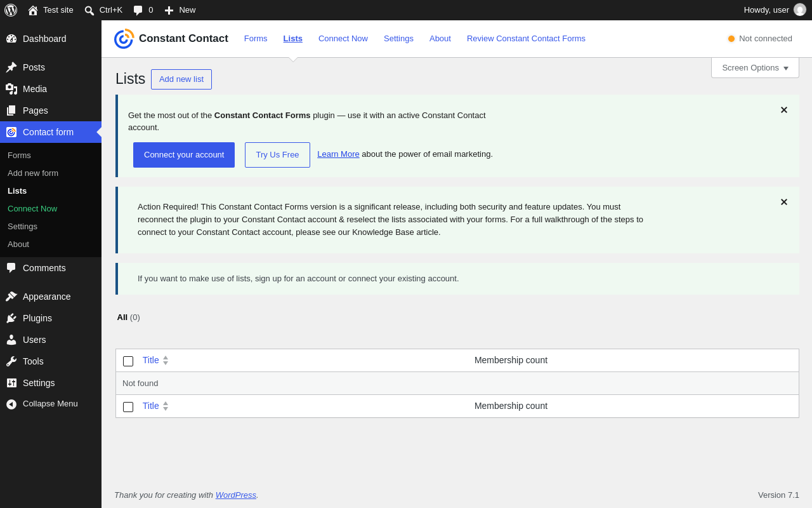Select the Lists tab in plugin header
Screen dimensions: 812x508
click(293, 39)
